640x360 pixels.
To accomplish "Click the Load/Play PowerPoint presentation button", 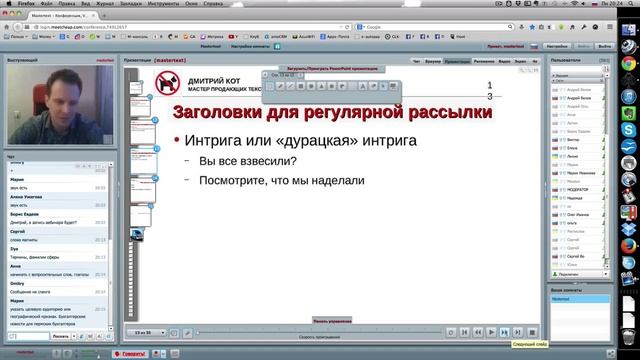I will [x=332, y=69].
